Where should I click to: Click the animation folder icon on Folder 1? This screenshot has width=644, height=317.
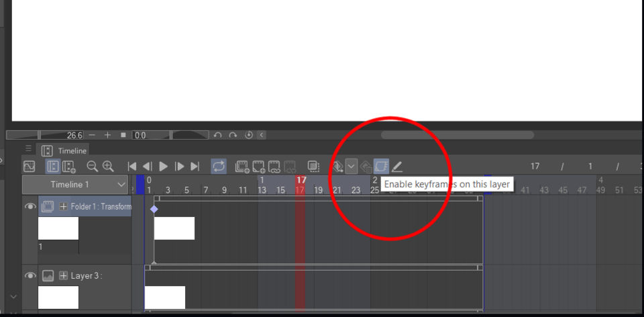pos(48,206)
